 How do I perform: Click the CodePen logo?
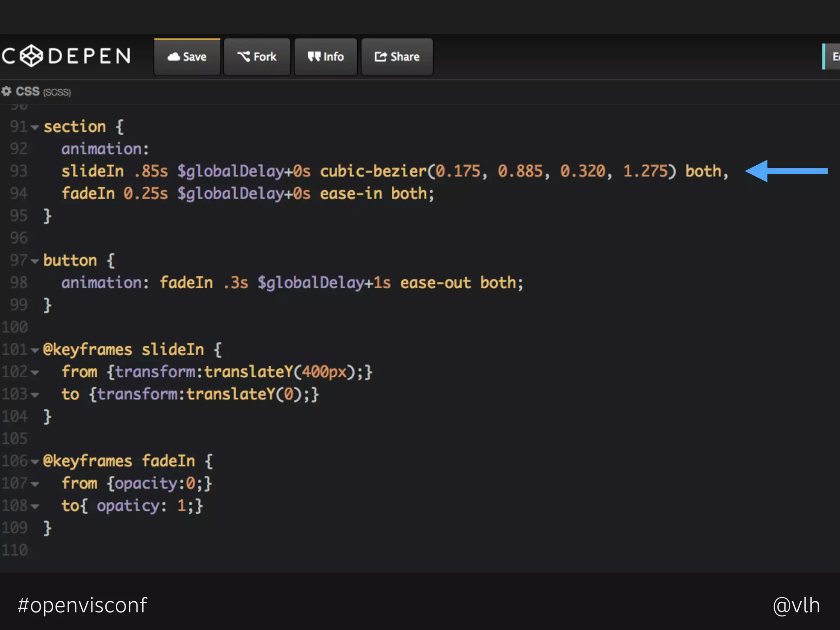point(66,56)
